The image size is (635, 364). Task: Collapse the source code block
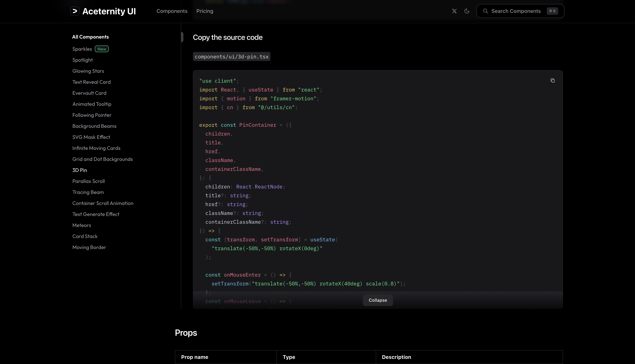pyautogui.click(x=378, y=300)
